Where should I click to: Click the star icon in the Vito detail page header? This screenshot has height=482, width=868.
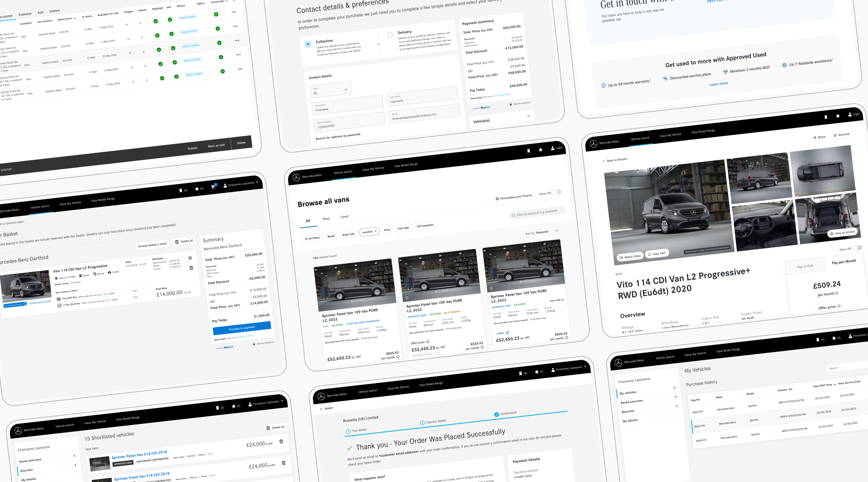838,116
